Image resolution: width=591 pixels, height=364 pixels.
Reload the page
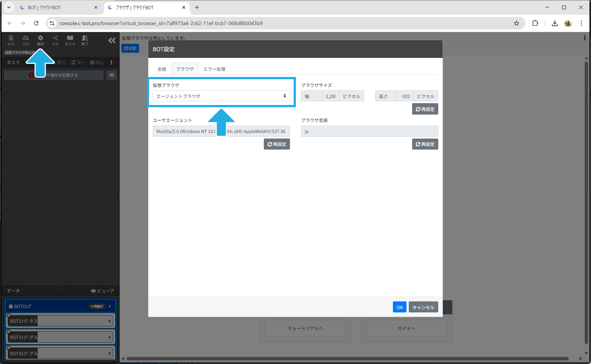click(x=36, y=23)
